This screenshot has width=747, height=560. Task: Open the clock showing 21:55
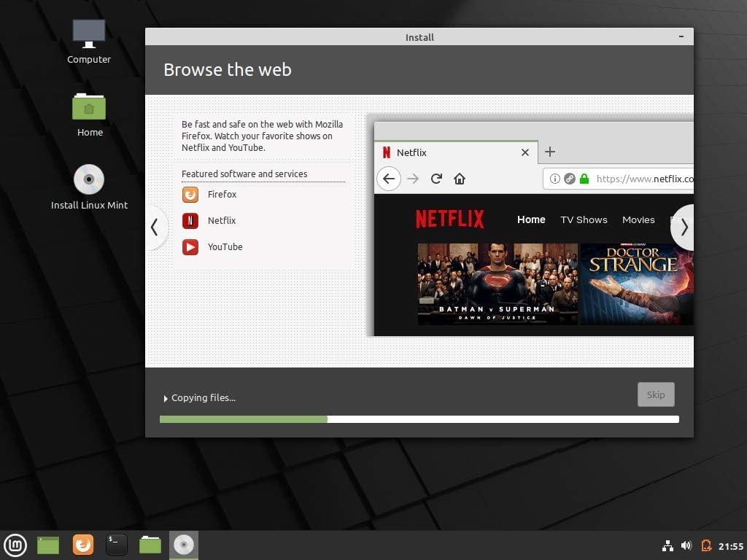coord(731,546)
